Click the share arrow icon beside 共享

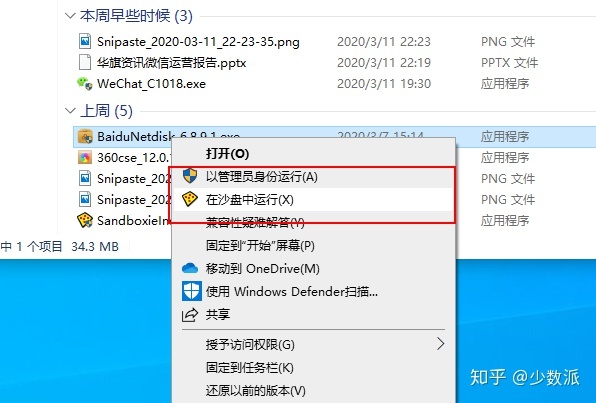pos(190,315)
